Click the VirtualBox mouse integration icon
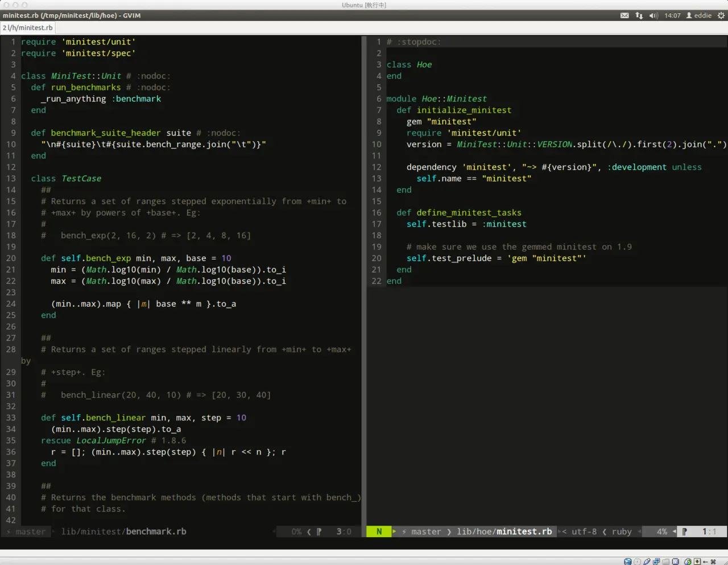Screen dimensions: 728x565 [x=688, y=561]
